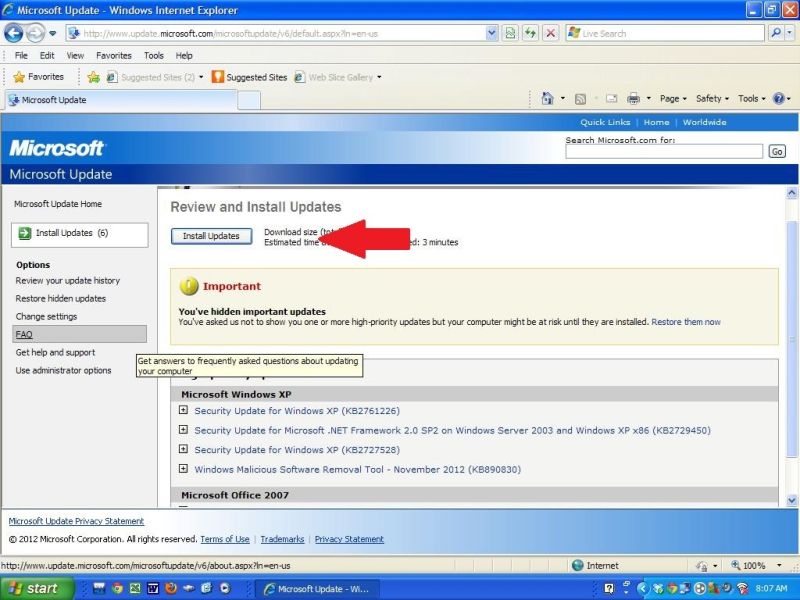Open the Help menu
The width and height of the screenshot is (800, 600).
(184, 56)
